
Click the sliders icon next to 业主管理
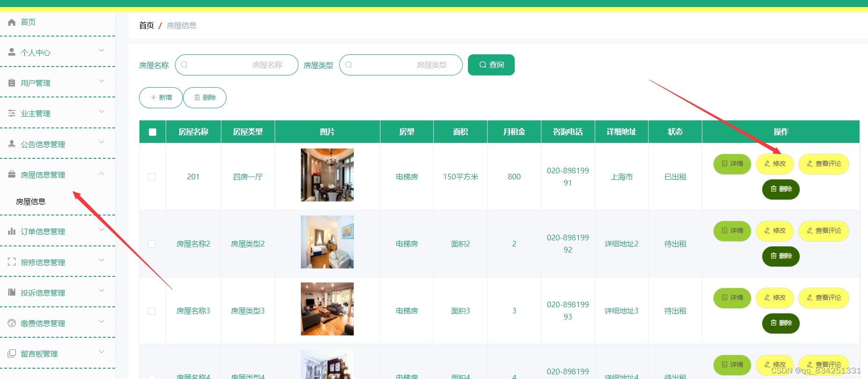(12, 113)
